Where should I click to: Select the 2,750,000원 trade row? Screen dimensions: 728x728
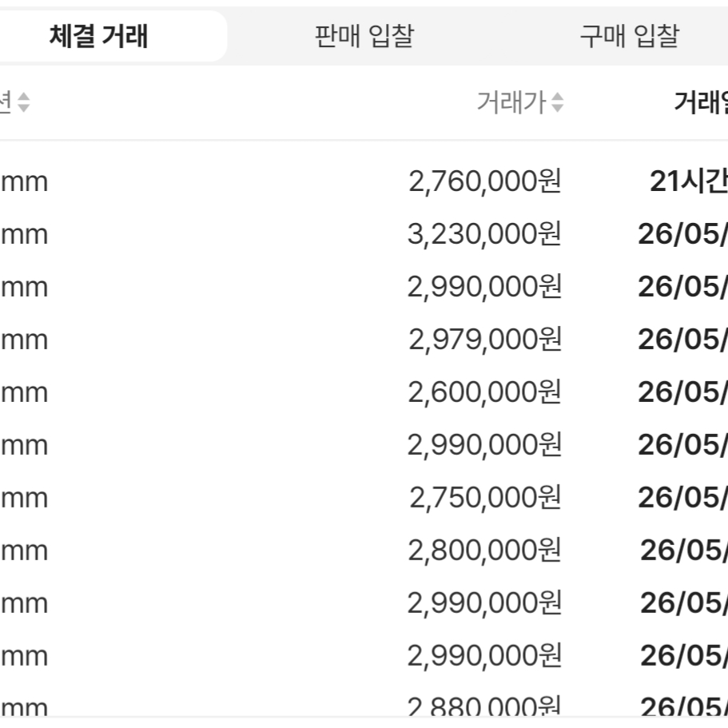click(364, 498)
